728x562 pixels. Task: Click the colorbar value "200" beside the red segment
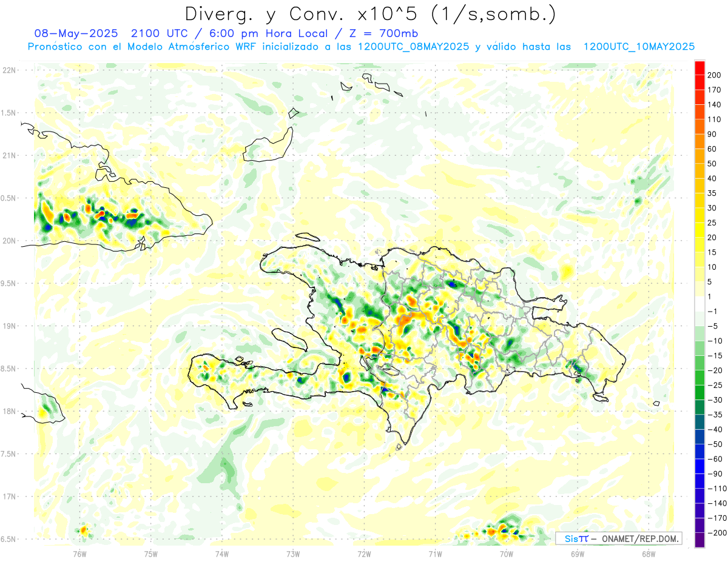point(715,75)
